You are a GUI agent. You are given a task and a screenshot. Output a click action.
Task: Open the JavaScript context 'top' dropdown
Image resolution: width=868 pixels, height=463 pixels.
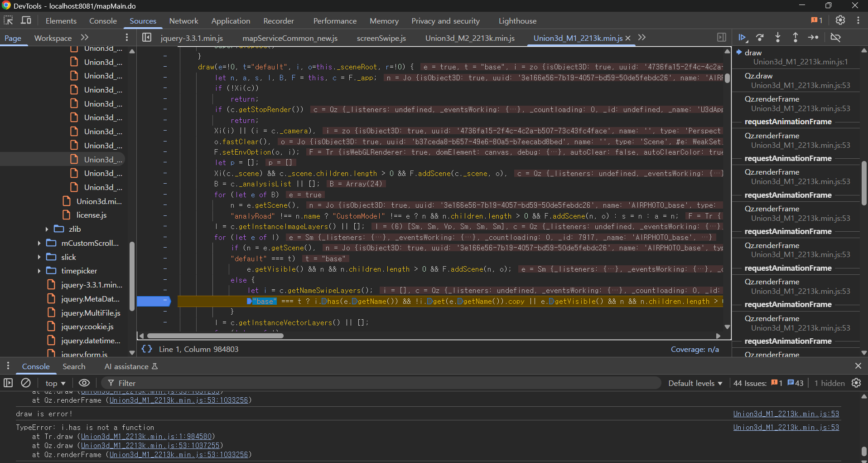click(55, 384)
